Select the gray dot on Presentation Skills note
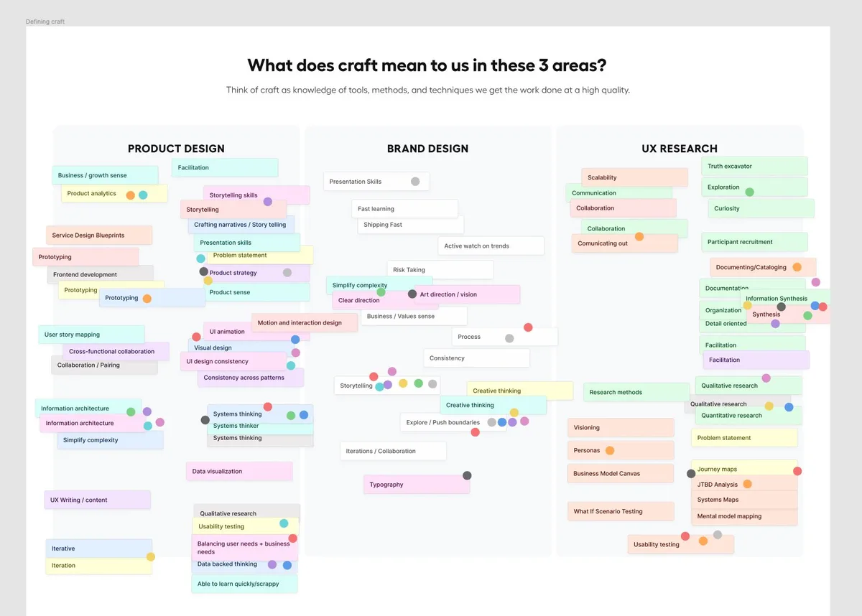Image resolution: width=862 pixels, height=616 pixels. point(415,182)
